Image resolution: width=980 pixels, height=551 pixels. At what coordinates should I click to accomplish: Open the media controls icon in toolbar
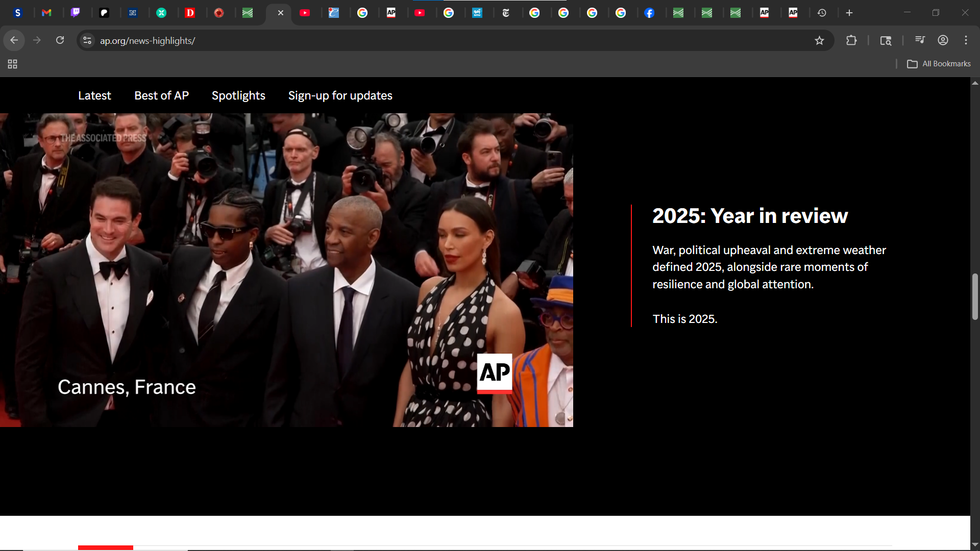[x=920, y=40]
